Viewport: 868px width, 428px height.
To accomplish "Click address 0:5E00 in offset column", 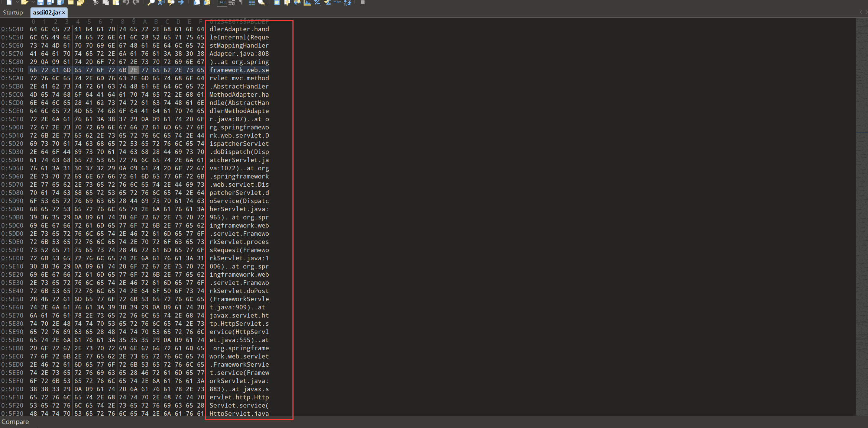I will point(12,258).
